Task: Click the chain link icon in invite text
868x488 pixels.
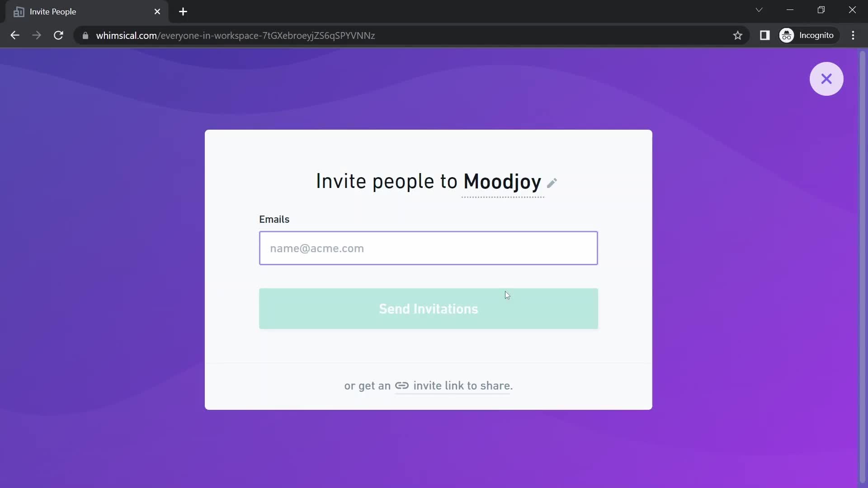Action: (402, 385)
